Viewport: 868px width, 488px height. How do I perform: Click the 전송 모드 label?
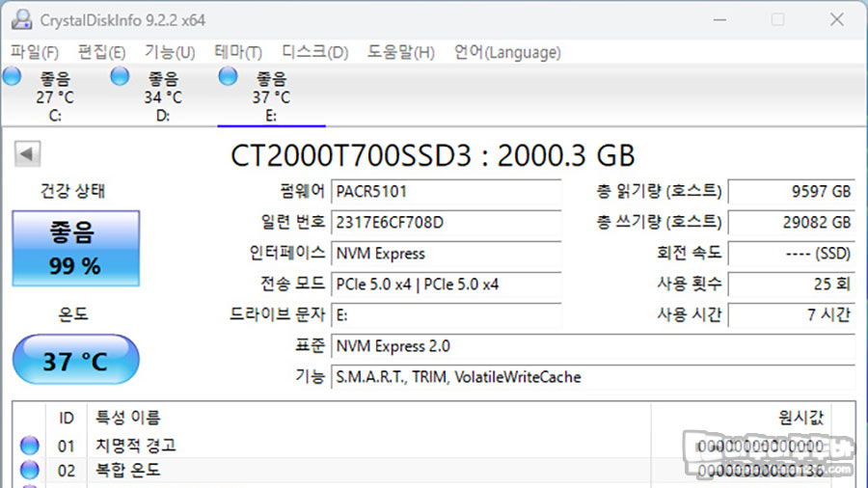[293, 285]
